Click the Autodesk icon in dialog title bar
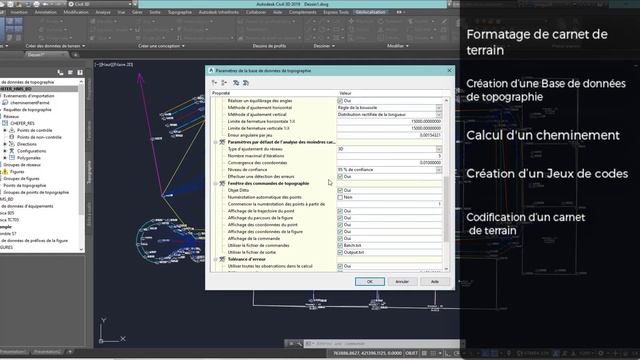This screenshot has height=360, width=640. tap(211, 71)
